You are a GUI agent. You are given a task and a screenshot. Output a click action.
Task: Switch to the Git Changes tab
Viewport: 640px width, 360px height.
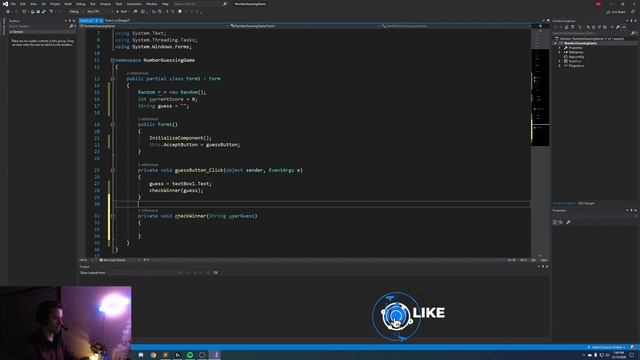[587, 203]
